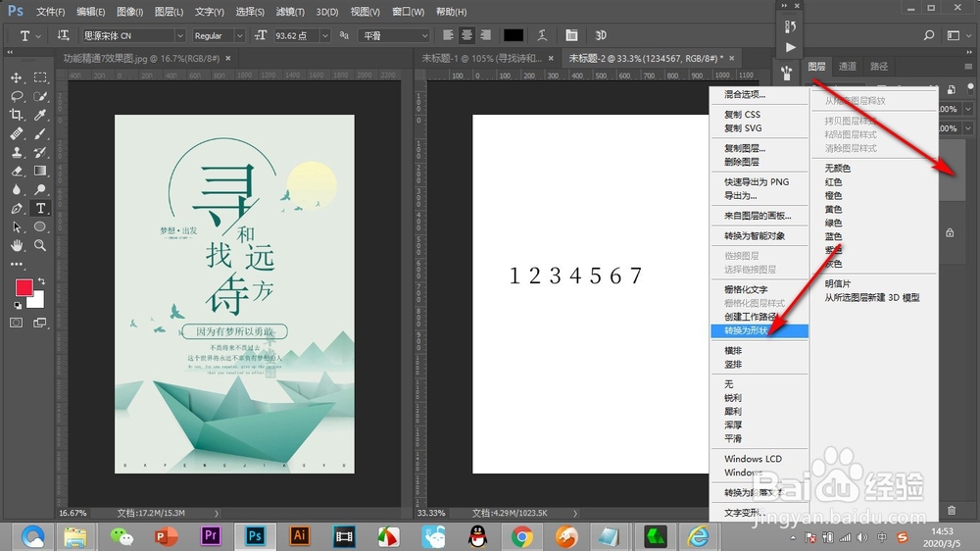Screen dimensions: 980x551
Task: Open the workspace switcher dropdown
Action: [x=967, y=35]
